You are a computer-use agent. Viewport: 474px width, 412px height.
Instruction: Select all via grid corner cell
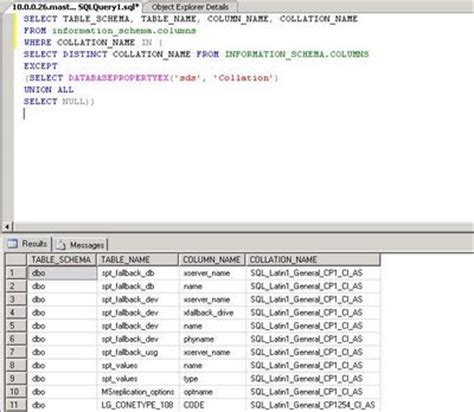tap(16, 260)
